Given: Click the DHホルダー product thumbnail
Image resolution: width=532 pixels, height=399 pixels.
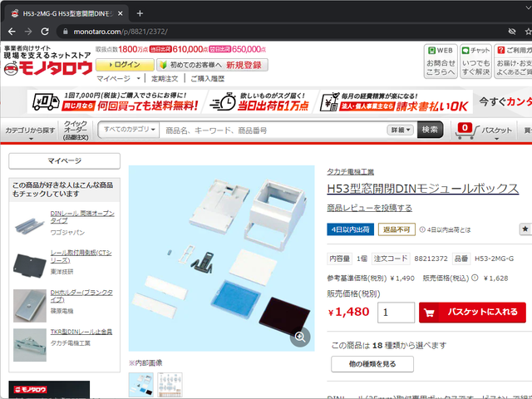Looking at the screenshot, I should [30, 306].
